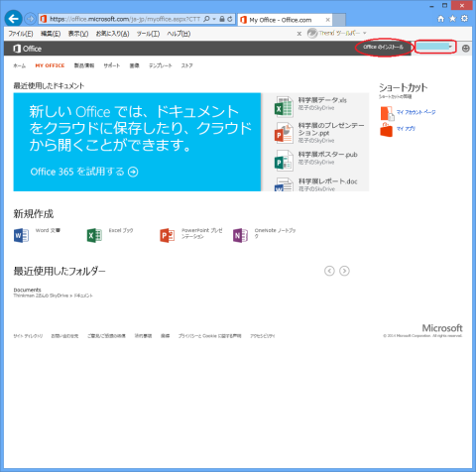Refresh the page using the reload icon
The width and height of the screenshot is (476, 472).
230,19
